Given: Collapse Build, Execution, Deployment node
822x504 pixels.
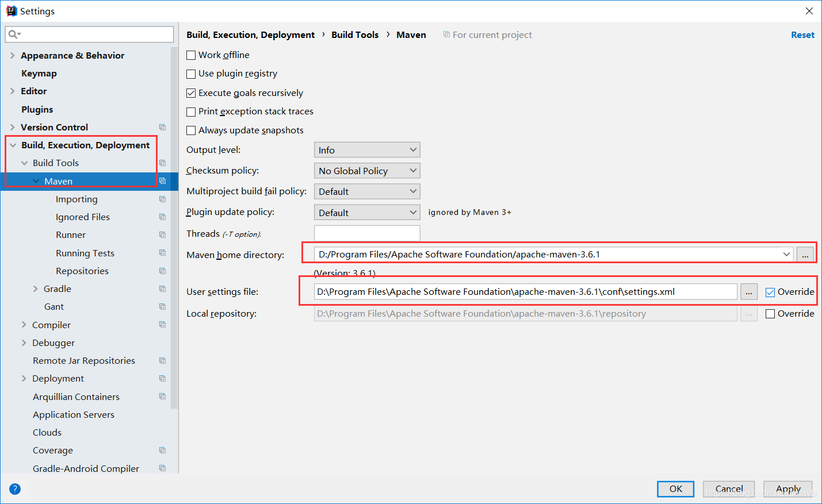Looking at the screenshot, I should coord(13,145).
